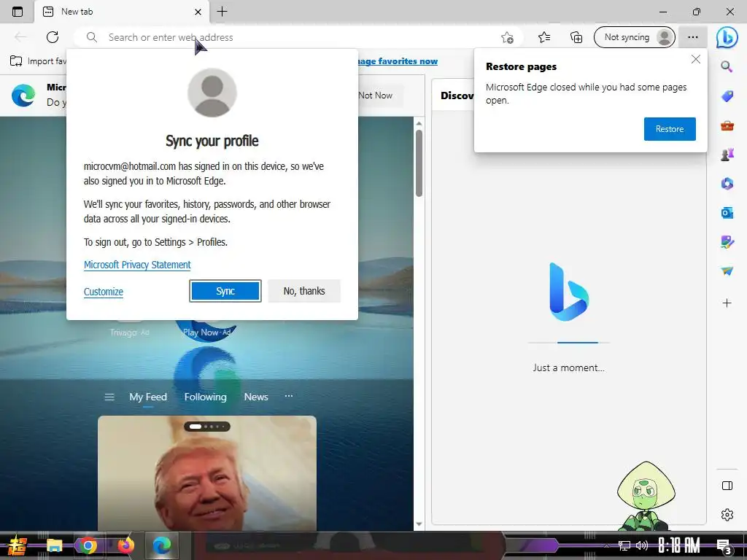
Task: Click Microsoft Edge taskbar icon
Action: coord(162,545)
